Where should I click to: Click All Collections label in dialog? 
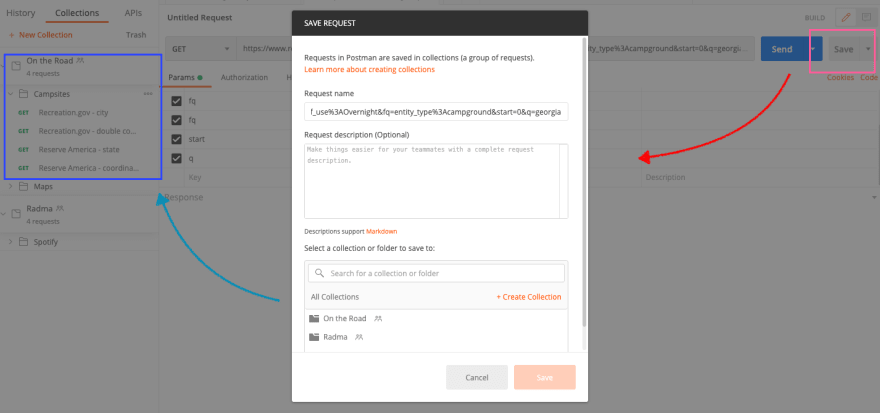[x=335, y=297]
